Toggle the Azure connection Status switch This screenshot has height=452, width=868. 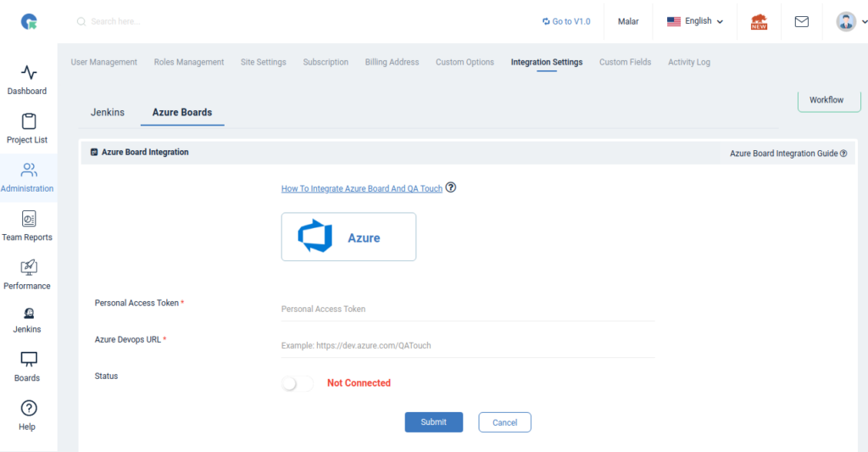coord(298,383)
